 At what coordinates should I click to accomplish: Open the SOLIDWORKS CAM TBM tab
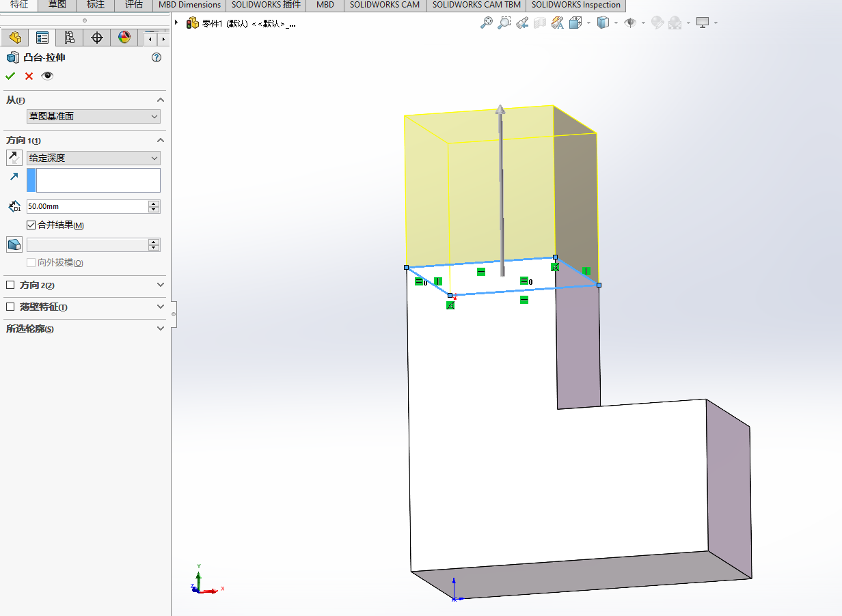click(x=476, y=5)
